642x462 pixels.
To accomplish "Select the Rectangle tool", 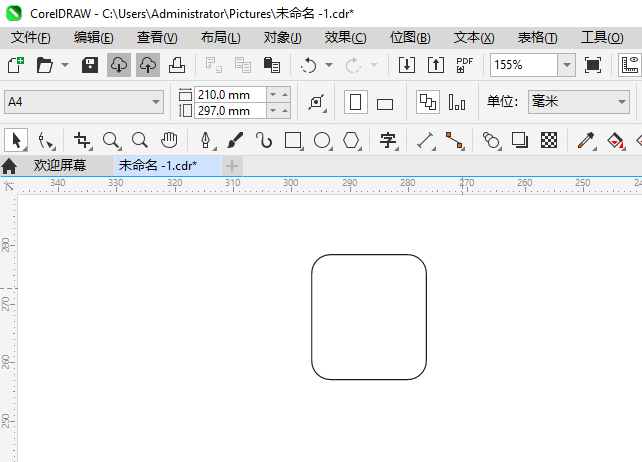I will click(293, 140).
